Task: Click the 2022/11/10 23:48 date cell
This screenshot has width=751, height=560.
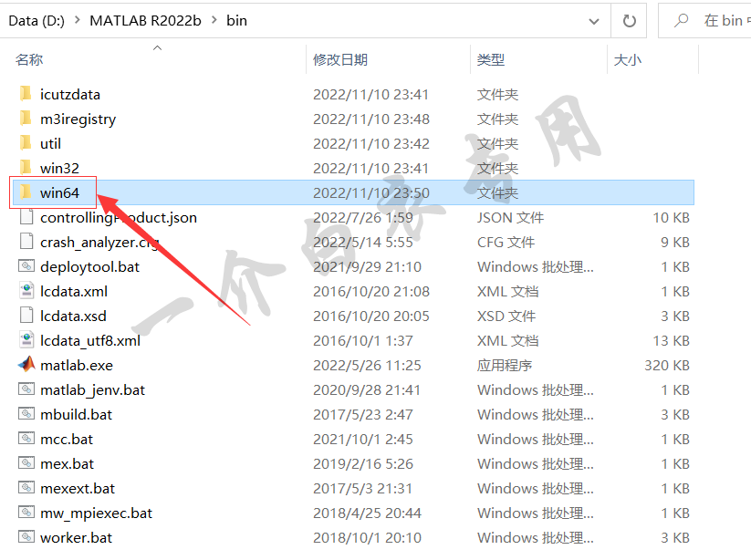Action: [371, 119]
